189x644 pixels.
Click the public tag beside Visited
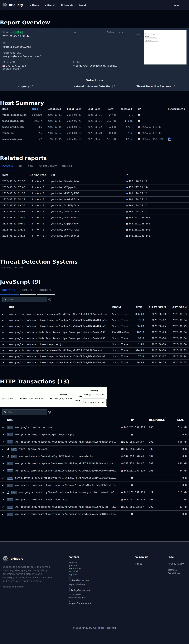point(18,32)
